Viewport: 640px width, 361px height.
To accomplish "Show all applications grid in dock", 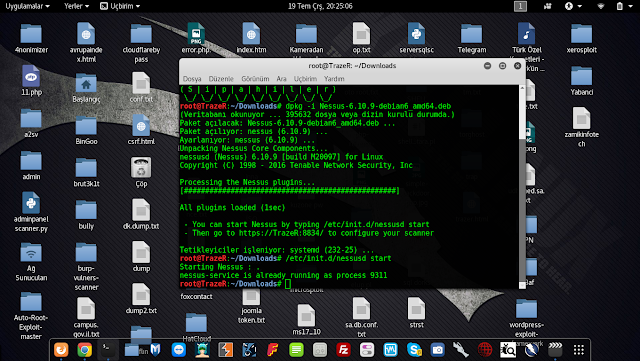I will pyautogui.click(x=579, y=350).
